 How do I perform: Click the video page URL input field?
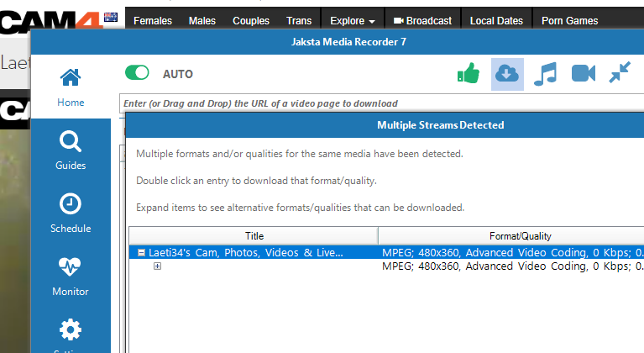coord(382,103)
